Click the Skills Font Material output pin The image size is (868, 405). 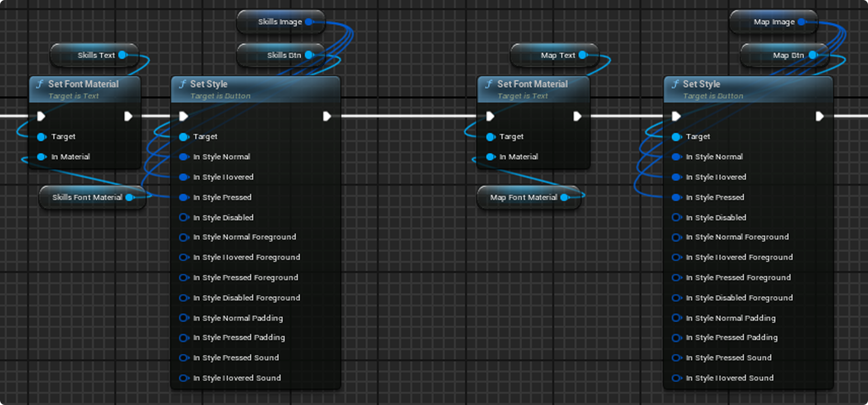[x=130, y=197]
